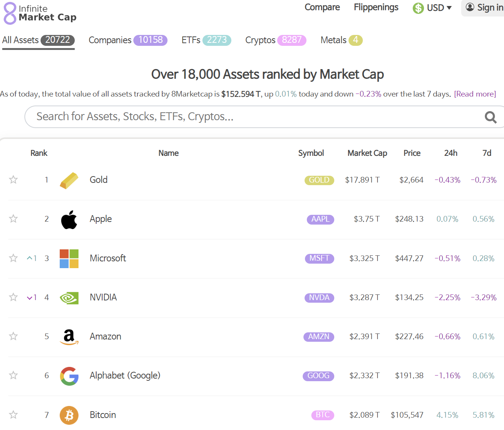Open Bitcoin via its orange coin icon
The image size is (504, 430).
coord(69,415)
